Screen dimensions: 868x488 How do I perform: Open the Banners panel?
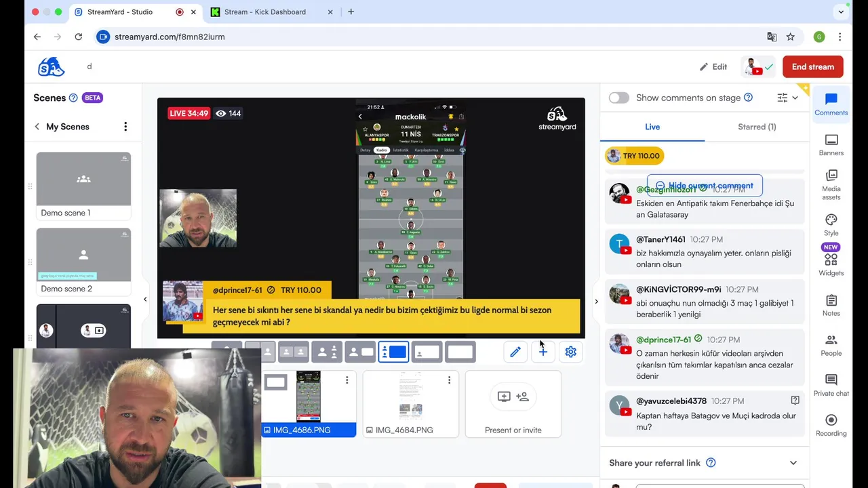831,145
